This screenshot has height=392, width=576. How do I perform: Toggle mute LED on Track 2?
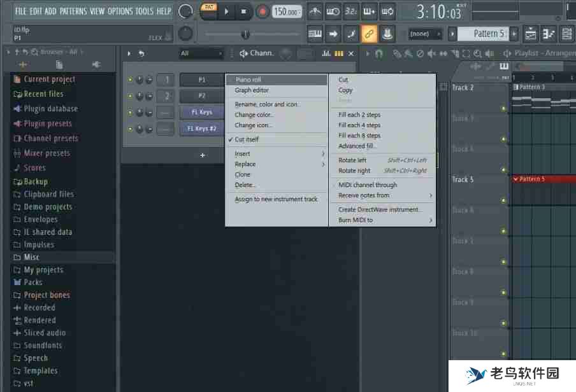point(503,109)
